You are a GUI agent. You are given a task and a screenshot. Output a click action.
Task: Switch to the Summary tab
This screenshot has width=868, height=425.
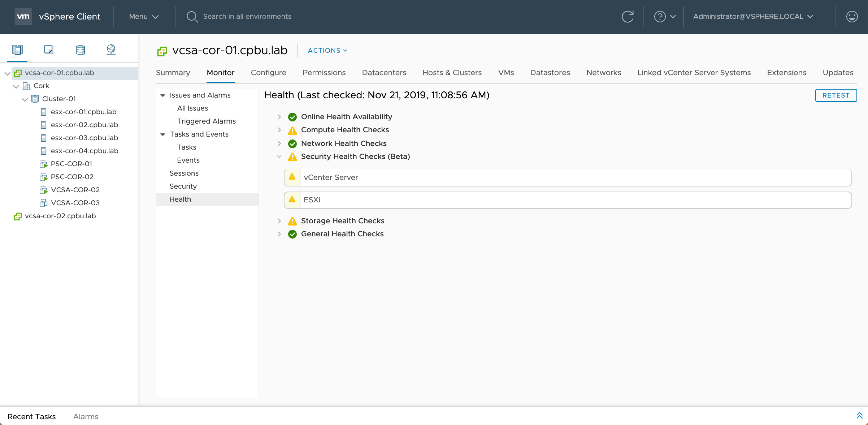tap(173, 73)
